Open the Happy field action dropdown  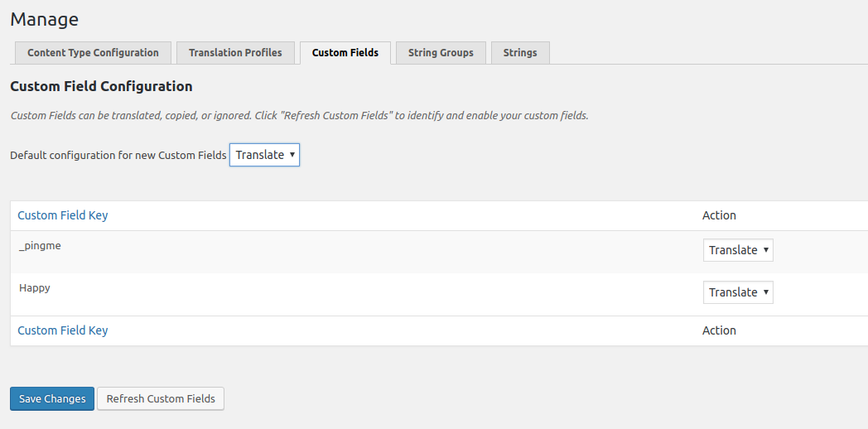click(738, 292)
